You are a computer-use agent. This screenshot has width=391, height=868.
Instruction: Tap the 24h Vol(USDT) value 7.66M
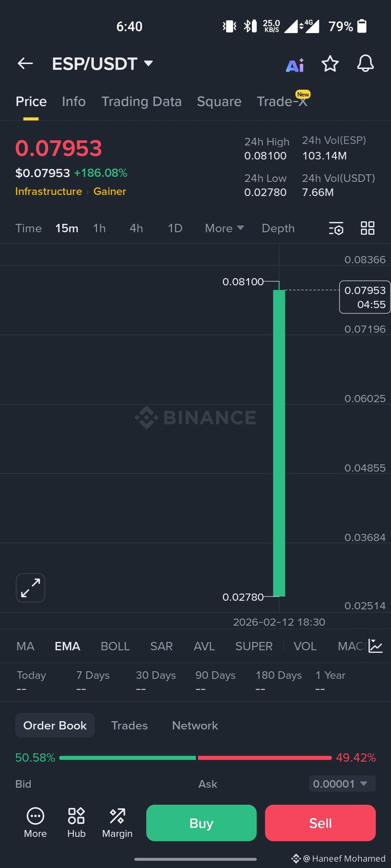coord(318,192)
